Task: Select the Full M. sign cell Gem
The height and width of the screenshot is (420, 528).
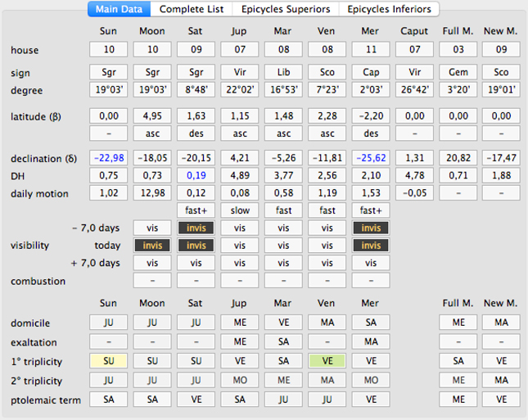Action: [458, 72]
